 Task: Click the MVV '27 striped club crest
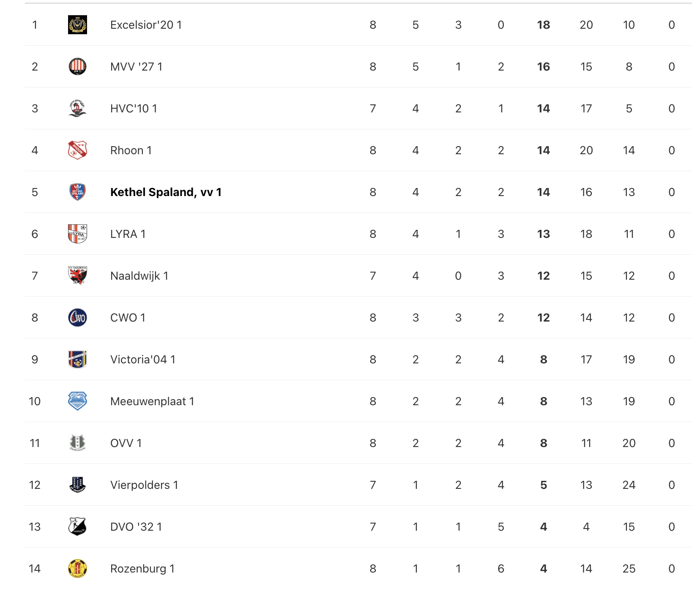click(x=77, y=67)
